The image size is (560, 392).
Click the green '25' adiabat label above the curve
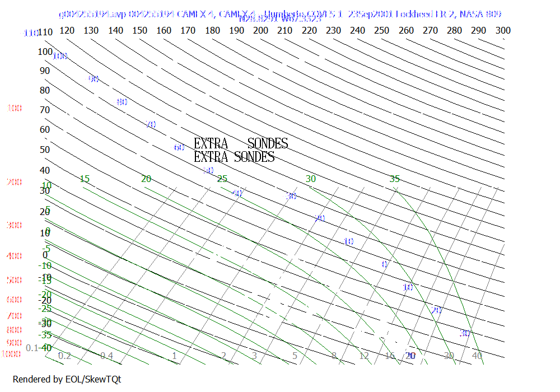222,179
